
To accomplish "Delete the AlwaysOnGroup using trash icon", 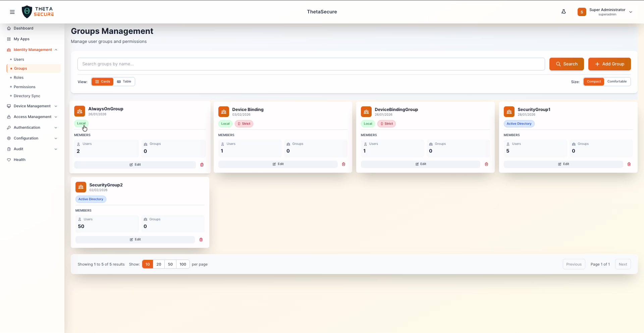I will tap(202, 165).
